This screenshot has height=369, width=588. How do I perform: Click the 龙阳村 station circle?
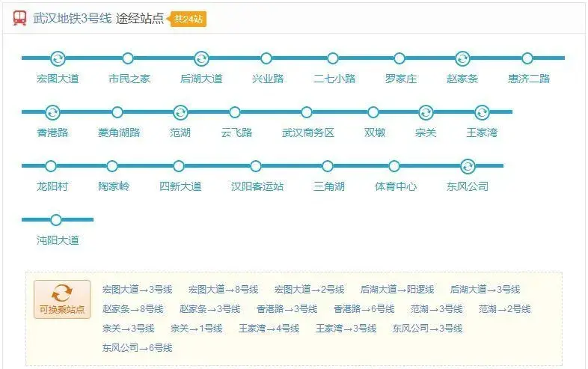[x=51, y=166]
